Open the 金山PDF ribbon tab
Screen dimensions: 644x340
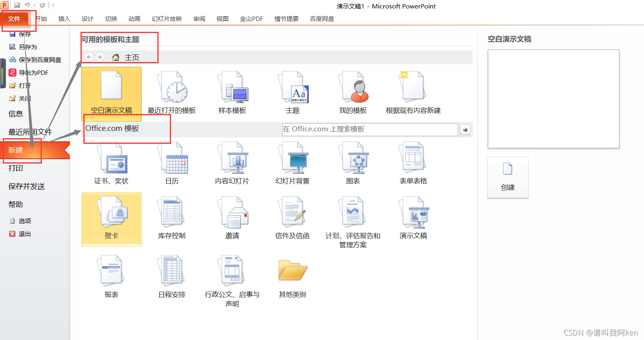(x=252, y=19)
